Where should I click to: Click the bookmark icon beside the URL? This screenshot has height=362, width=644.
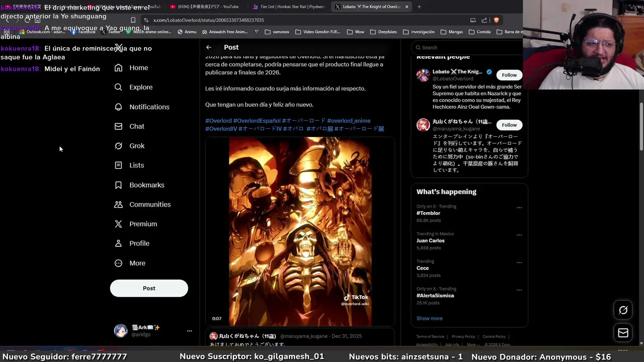(133, 20)
